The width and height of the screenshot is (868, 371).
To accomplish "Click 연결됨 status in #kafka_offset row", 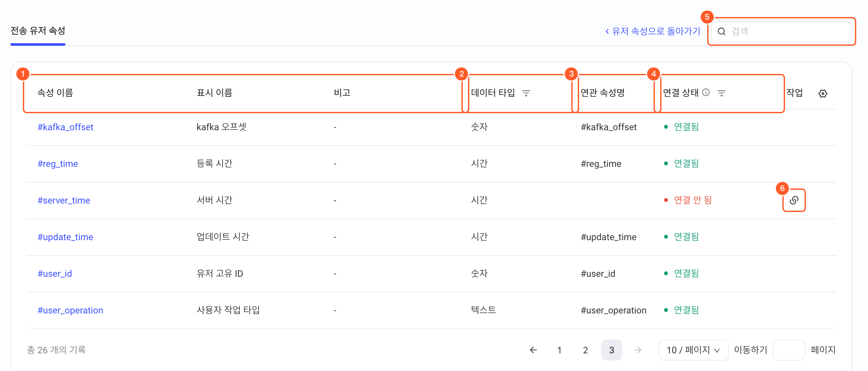I will (x=686, y=127).
